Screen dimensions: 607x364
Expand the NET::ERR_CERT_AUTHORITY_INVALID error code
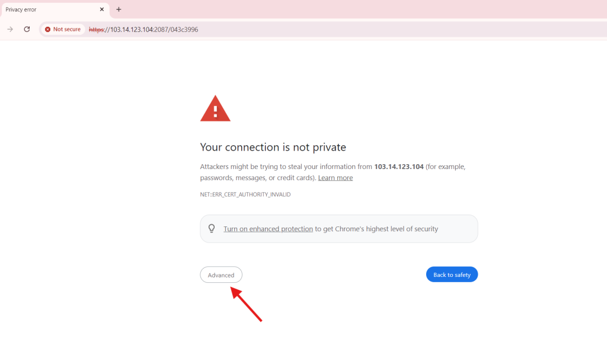coord(245,194)
